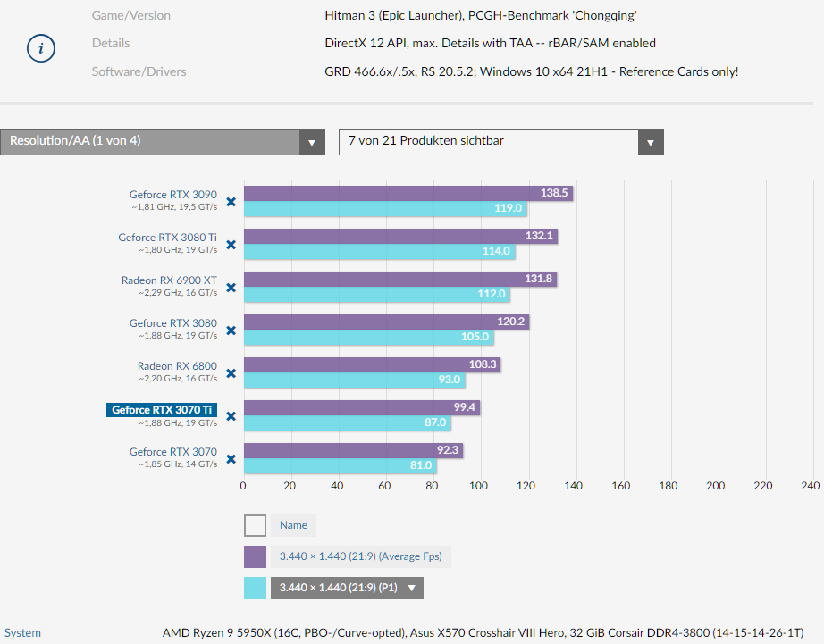Click the 93.0 P1 bar of RX 6800
824x644 pixels.
(355, 380)
